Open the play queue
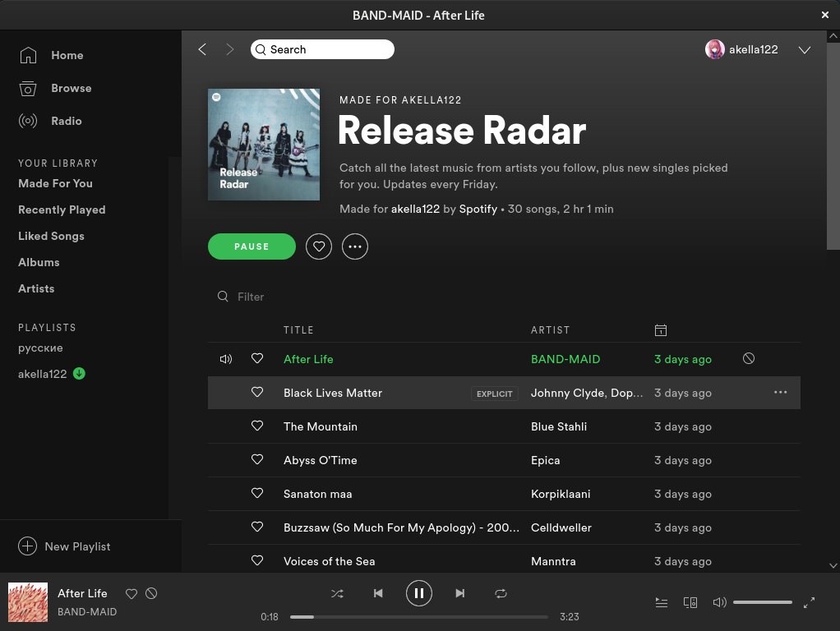This screenshot has height=631, width=840. coord(662,602)
